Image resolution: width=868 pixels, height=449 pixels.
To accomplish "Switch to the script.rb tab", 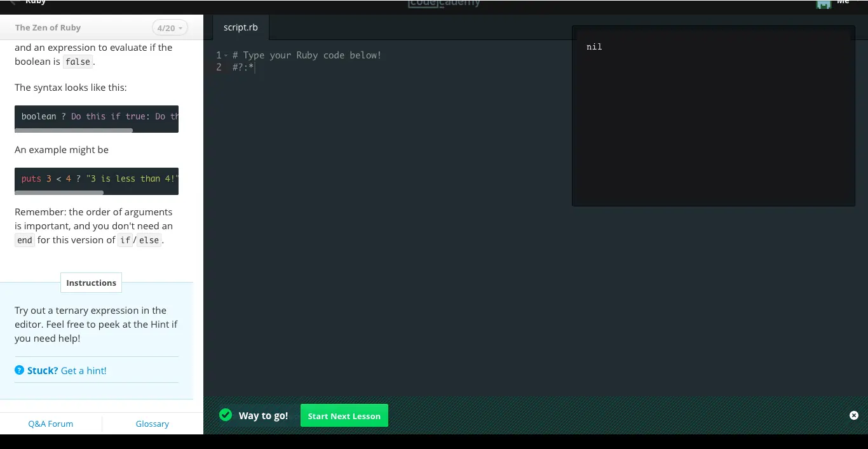I will coord(240,28).
